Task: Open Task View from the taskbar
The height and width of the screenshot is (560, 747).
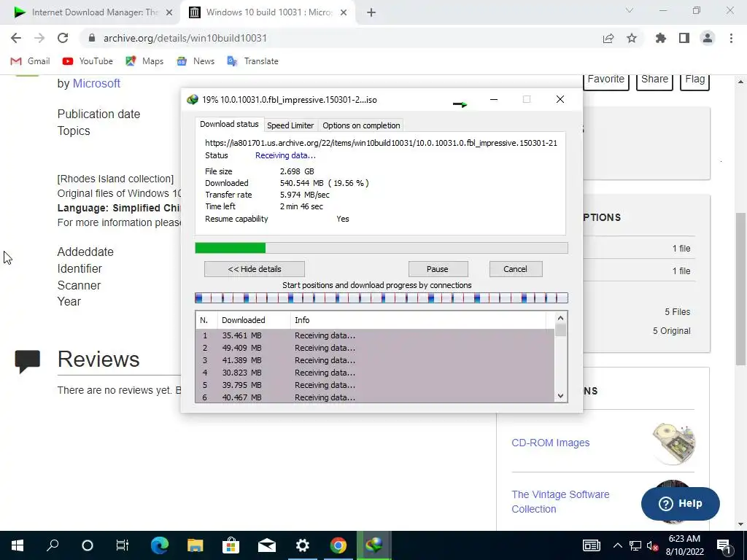Action: tap(123, 545)
